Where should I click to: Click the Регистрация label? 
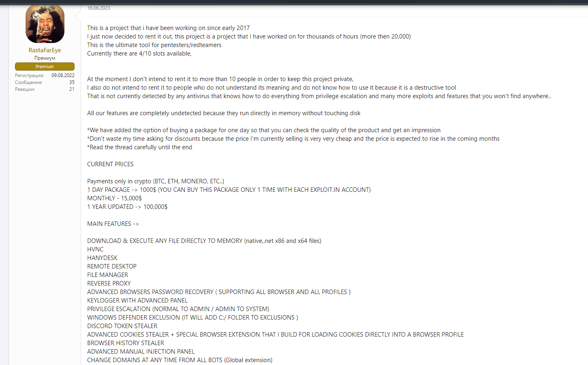(x=29, y=75)
